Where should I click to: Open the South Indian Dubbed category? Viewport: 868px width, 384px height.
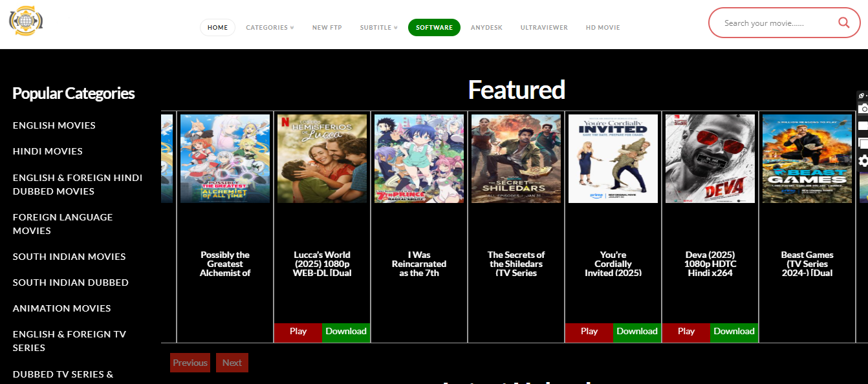point(71,283)
